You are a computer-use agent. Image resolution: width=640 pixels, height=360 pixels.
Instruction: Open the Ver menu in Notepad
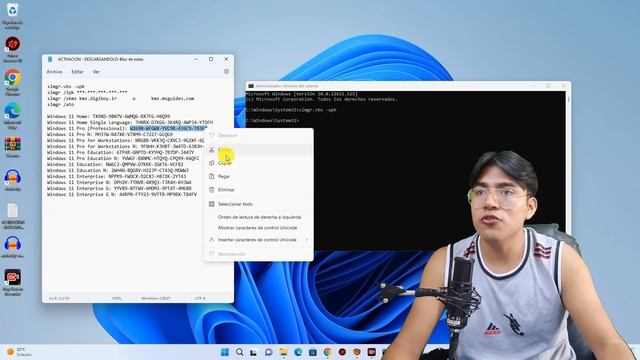(x=96, y=72)
